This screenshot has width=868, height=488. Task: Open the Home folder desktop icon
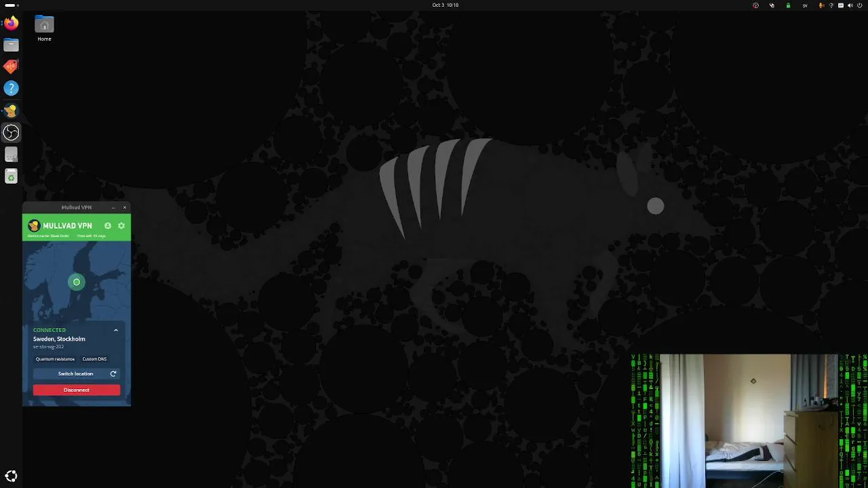44,28
